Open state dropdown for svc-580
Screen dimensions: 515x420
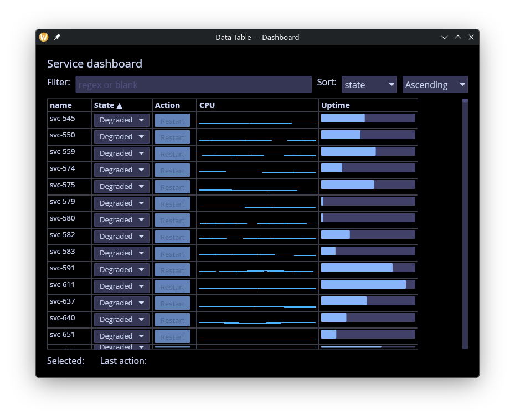pyautogui.click(x=121, y=220)
